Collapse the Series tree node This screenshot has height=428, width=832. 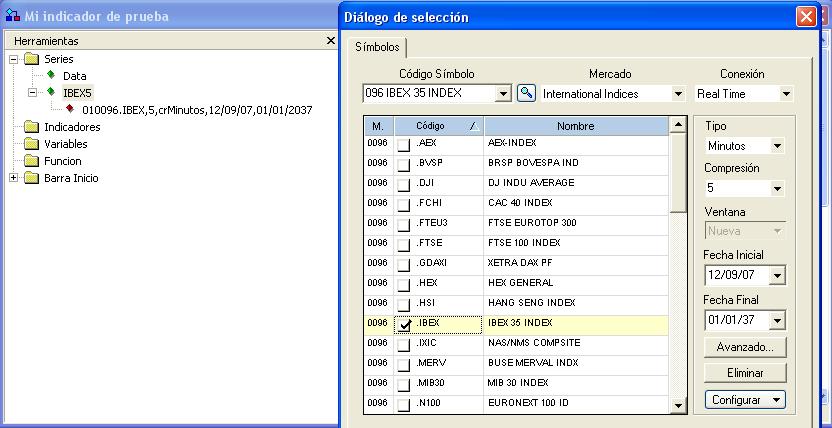pos(14,59)
